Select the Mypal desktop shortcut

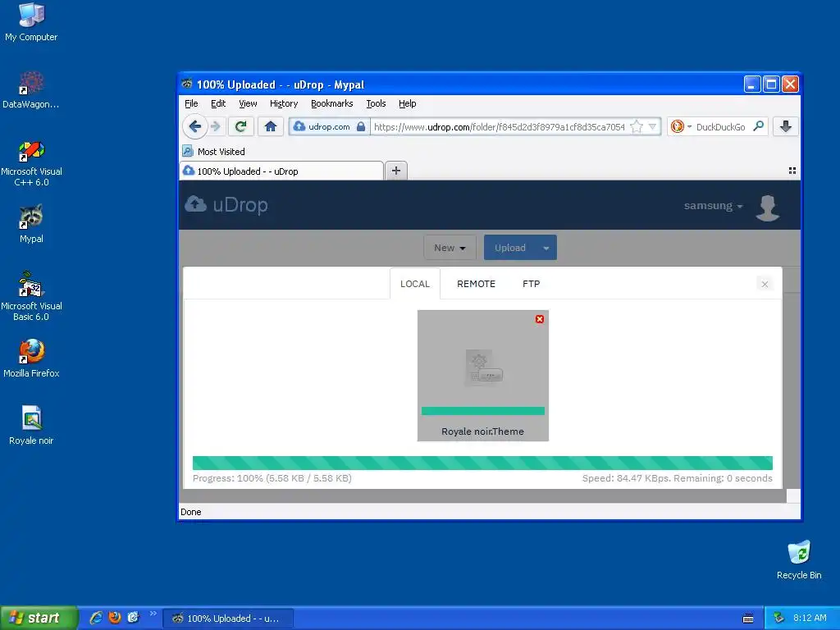pyautogui.click(x=31, y=224)
